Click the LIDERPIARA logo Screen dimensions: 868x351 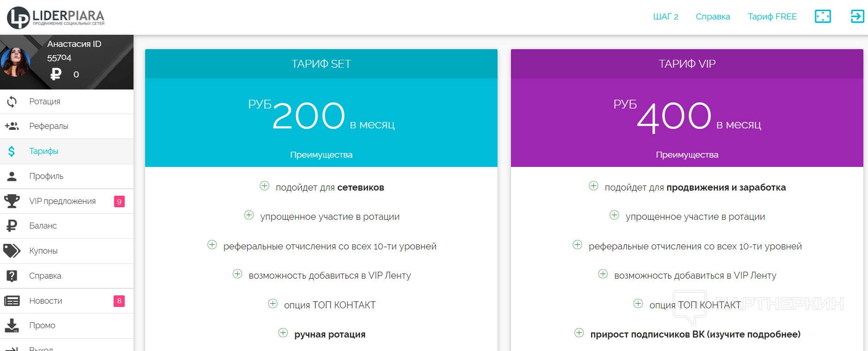pos(56,18)
